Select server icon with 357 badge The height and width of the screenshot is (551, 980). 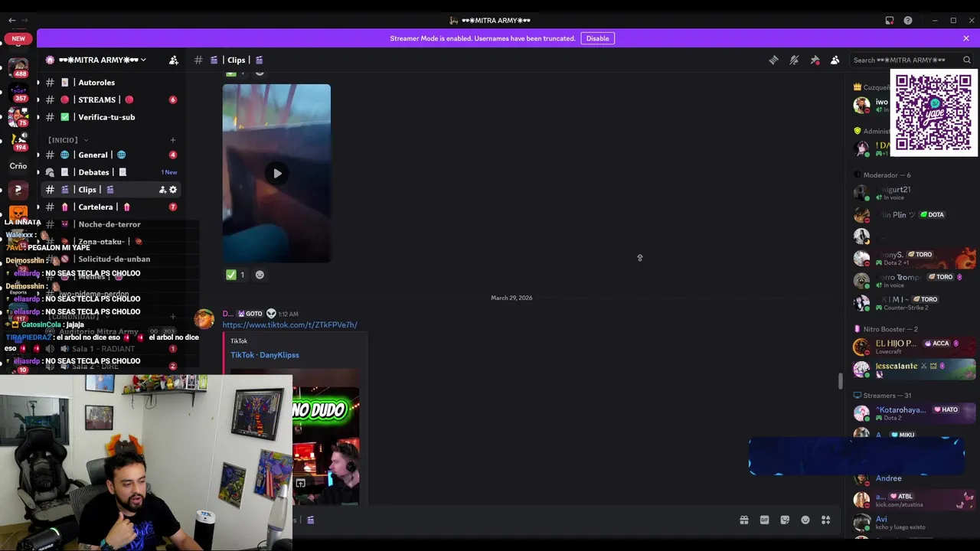point(18,92)
